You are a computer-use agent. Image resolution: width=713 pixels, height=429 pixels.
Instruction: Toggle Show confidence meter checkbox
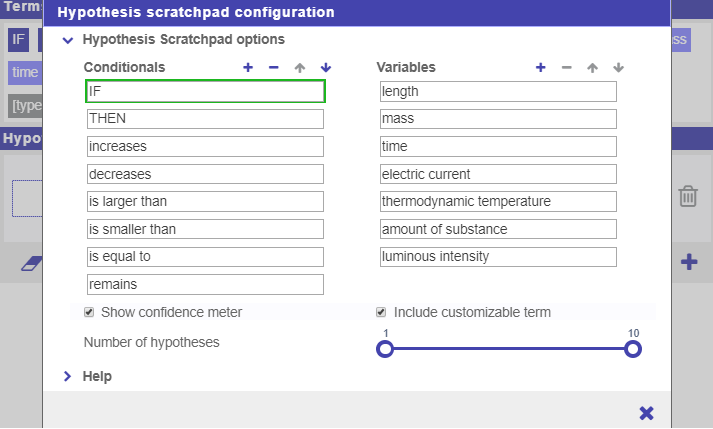(x=89, y=312)
